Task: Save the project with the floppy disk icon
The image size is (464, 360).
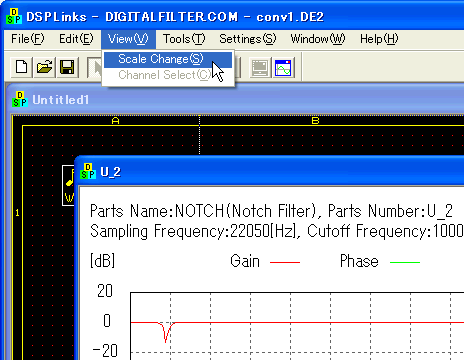Action: [67, 67]
